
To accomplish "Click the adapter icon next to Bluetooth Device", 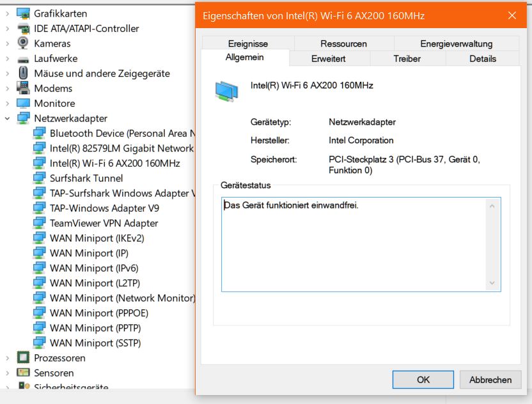I will point(40,133).
